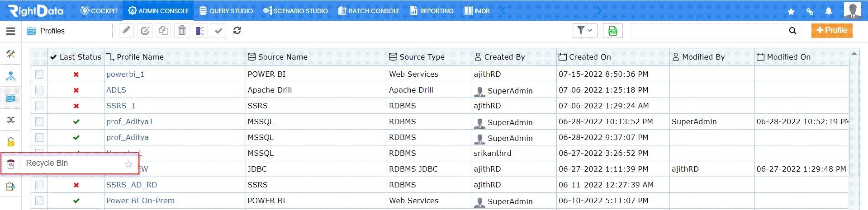Collapse the left chevron in top navigation
This screenshot has height=210, width=868.
pyautogui.click(x=503, y=10)
